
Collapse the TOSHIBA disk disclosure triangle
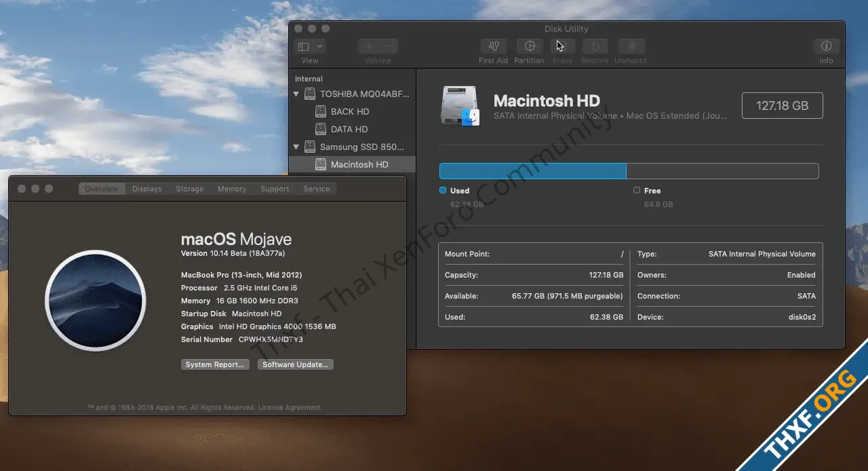(296, 94)
